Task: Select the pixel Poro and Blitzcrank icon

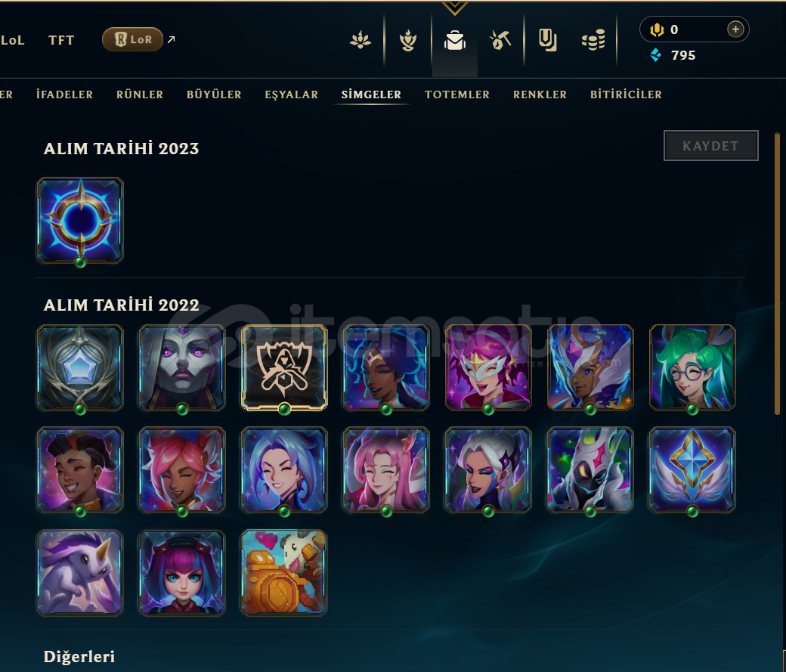Action: coord(284,572)
